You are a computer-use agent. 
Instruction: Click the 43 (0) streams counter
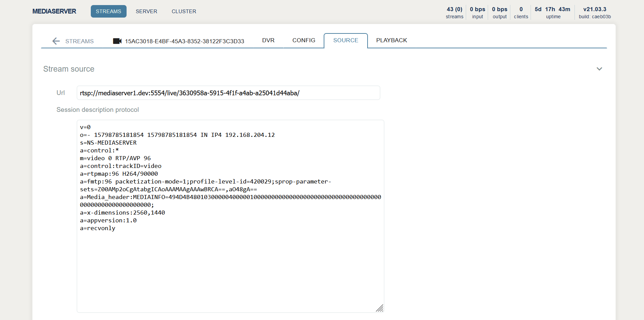(x=454, y=13)
